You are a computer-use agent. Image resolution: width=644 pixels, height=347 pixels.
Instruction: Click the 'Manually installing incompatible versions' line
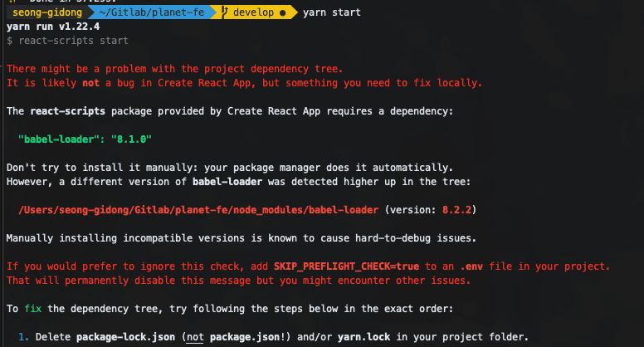tap(242, 238)
